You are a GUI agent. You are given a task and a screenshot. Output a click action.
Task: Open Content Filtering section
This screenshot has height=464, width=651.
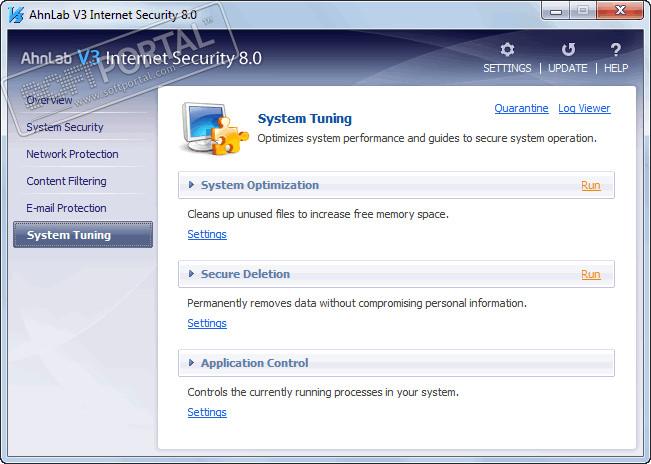pos(66,181)
